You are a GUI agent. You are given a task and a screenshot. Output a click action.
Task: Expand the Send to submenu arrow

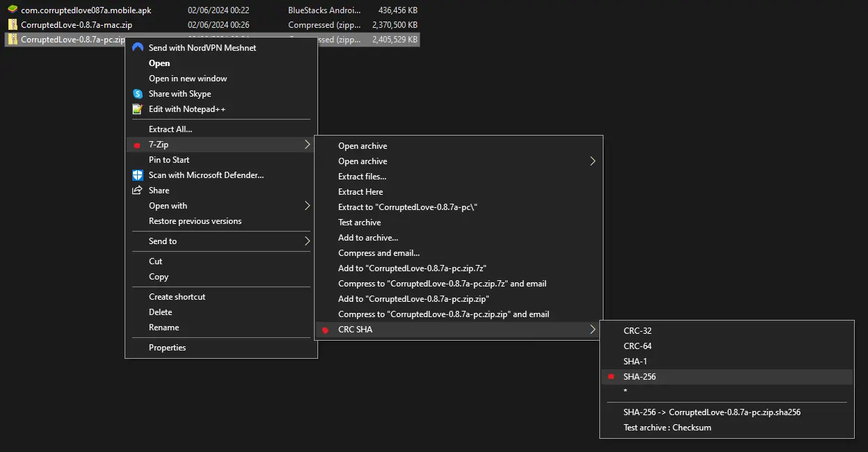(307, 241)
